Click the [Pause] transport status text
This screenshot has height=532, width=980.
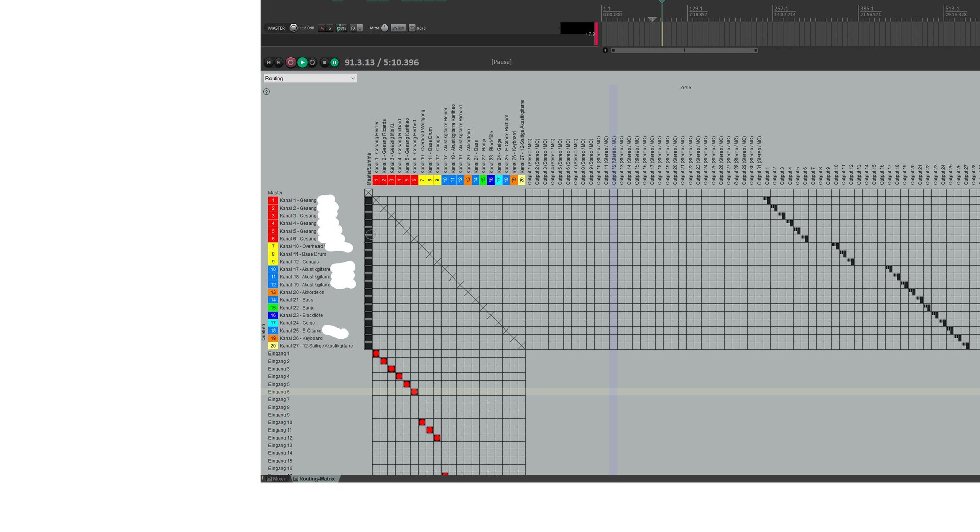click(x=501, y=62)
